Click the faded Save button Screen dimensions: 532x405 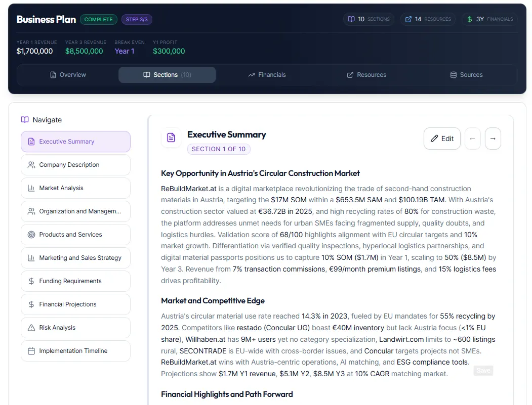pos(483,371)
